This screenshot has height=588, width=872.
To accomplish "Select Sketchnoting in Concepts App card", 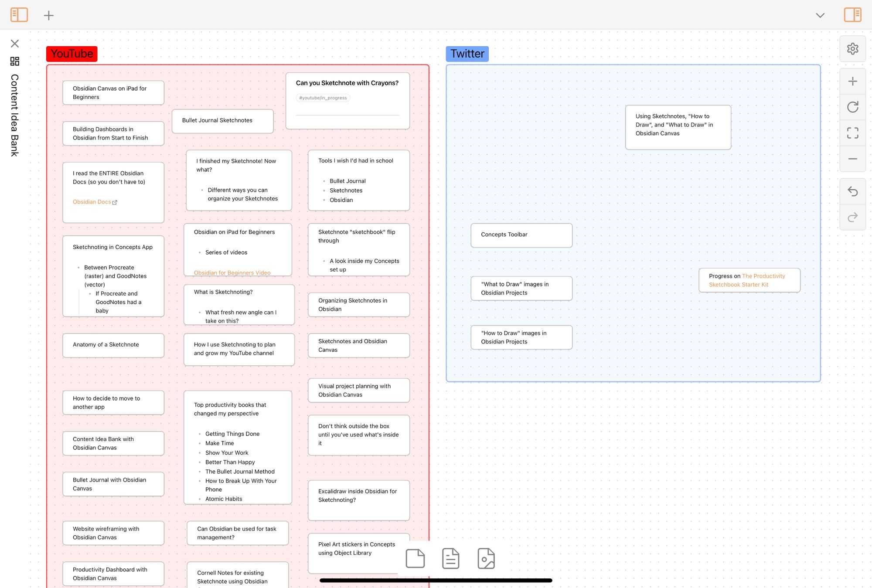I will [x=113, y=276].
